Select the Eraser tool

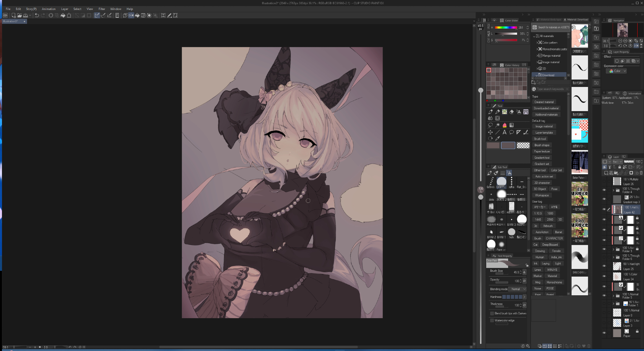pos(512,112)
